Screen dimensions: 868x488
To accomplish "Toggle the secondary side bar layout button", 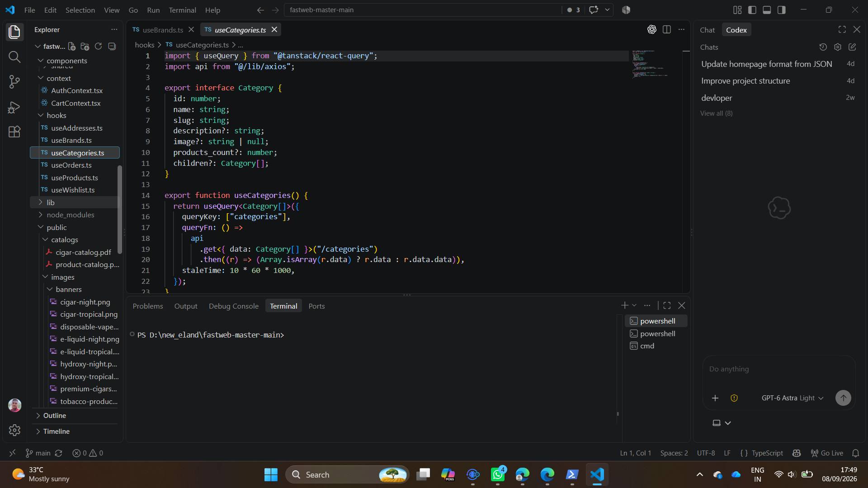I will click(782, 10).
